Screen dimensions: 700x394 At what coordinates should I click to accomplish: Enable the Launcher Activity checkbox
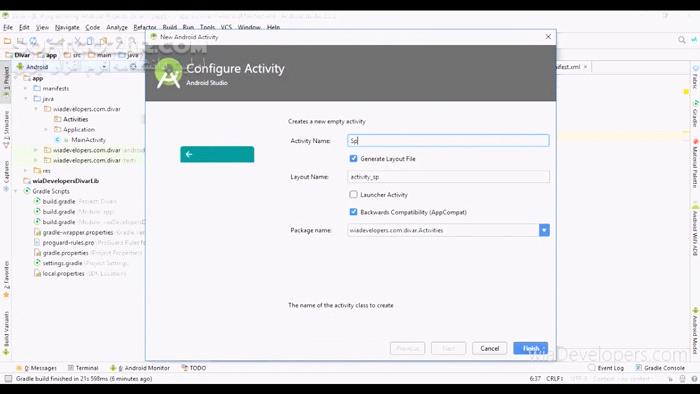(x=354, y=195)
